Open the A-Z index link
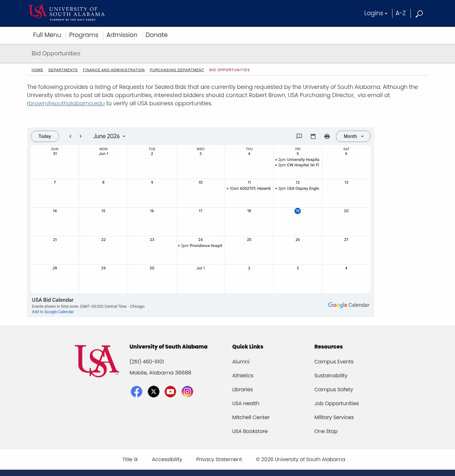 [x=401, y=13]
